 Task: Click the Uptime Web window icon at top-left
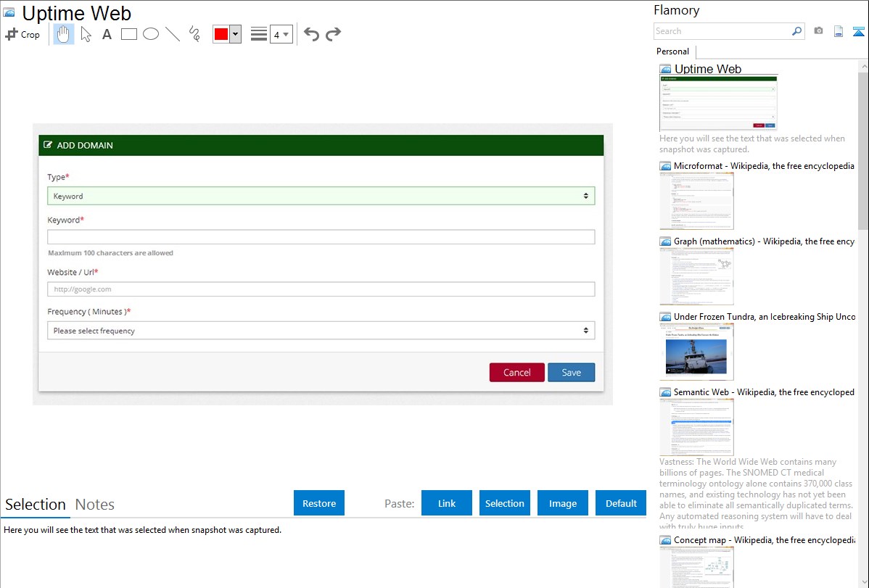[x=9, y=12]
